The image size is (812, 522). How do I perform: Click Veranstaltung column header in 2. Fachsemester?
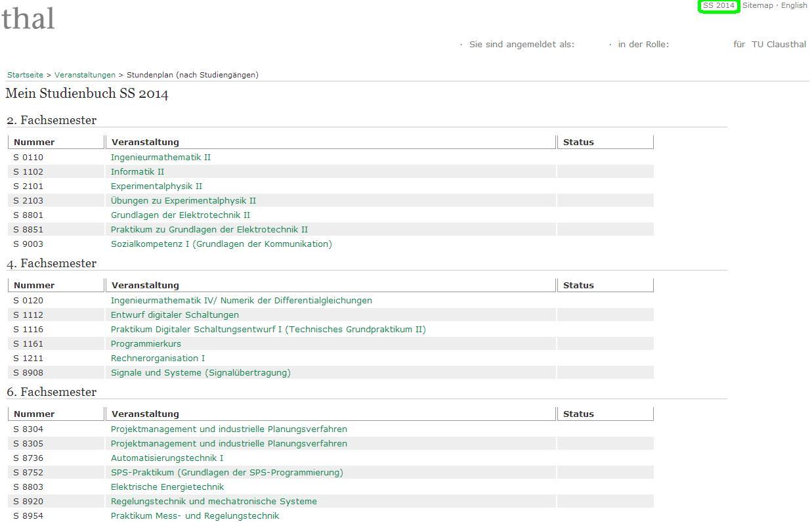(145, 142)
